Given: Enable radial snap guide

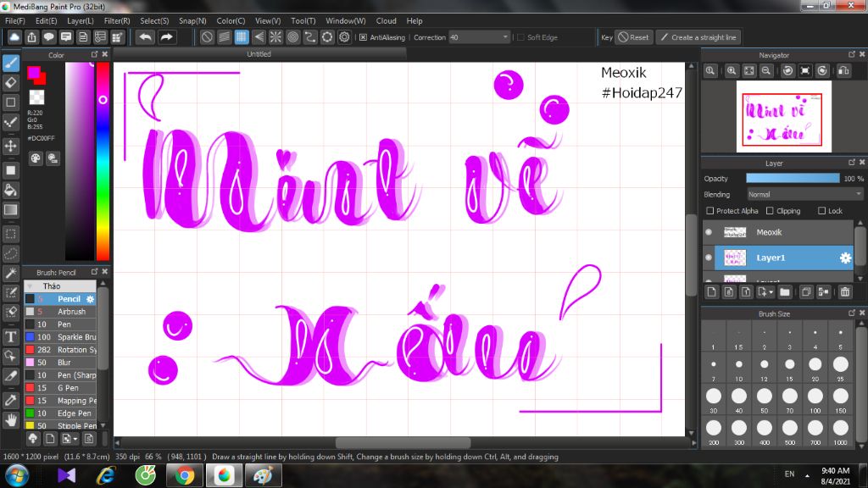Looking at the screenshot, I should (x=275, y=37).
